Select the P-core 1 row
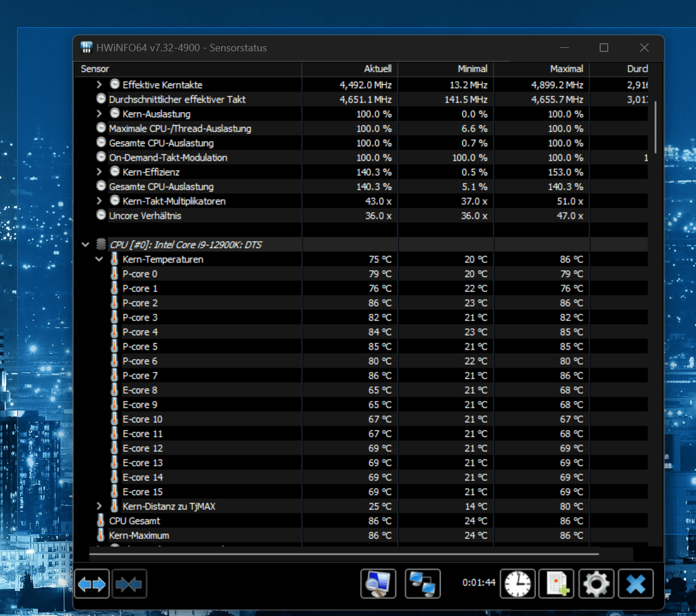Viewport: 696px width, 616px height. [x=361, y=288]
